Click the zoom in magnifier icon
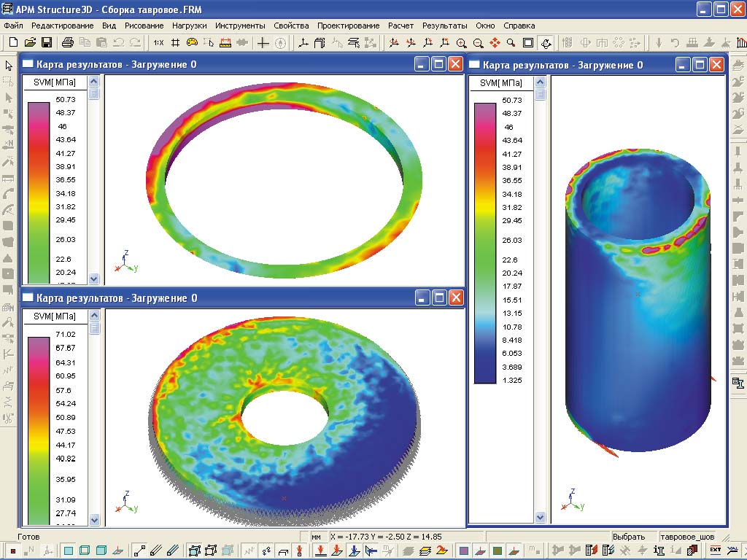Image resolution: width=747 pixels, height=560 pixels. click(x=461, y=43)
